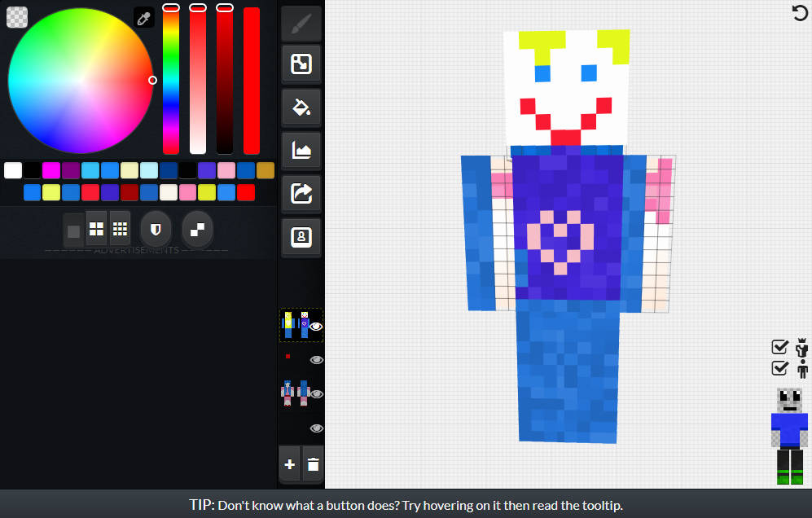Image resolution: width=812 pixels, height=518 pixels.
Task: Select the medium 2x2 brush size
Action: [x=96, y=229]
